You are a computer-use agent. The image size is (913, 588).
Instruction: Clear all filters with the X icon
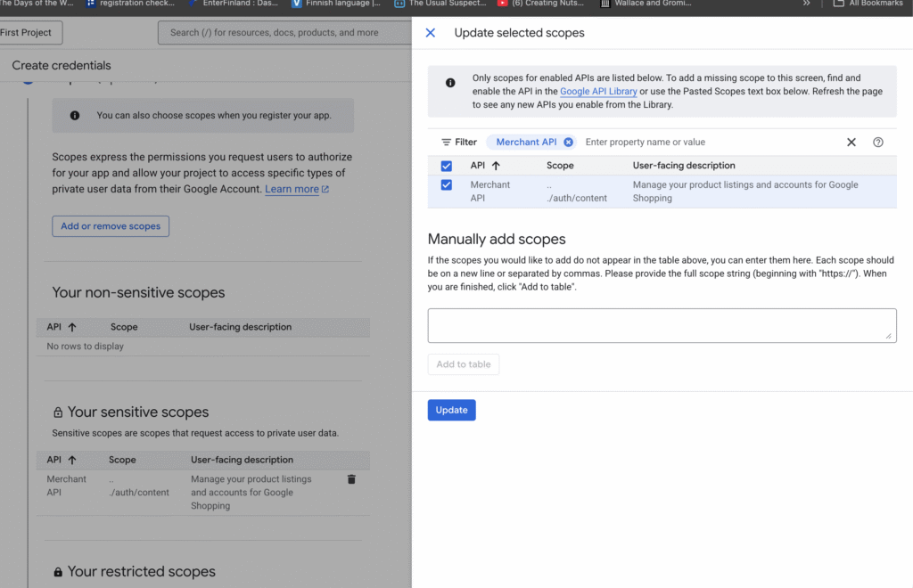click(x=851, y=143)
